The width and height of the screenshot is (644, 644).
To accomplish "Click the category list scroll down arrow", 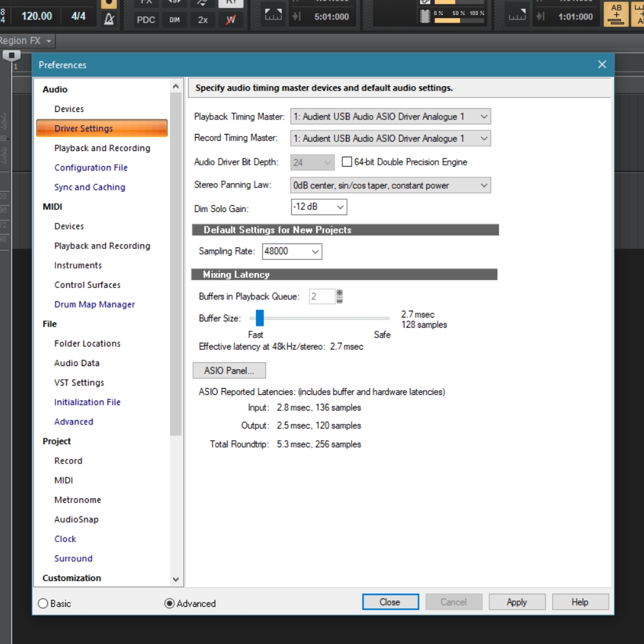I will 176,579.
